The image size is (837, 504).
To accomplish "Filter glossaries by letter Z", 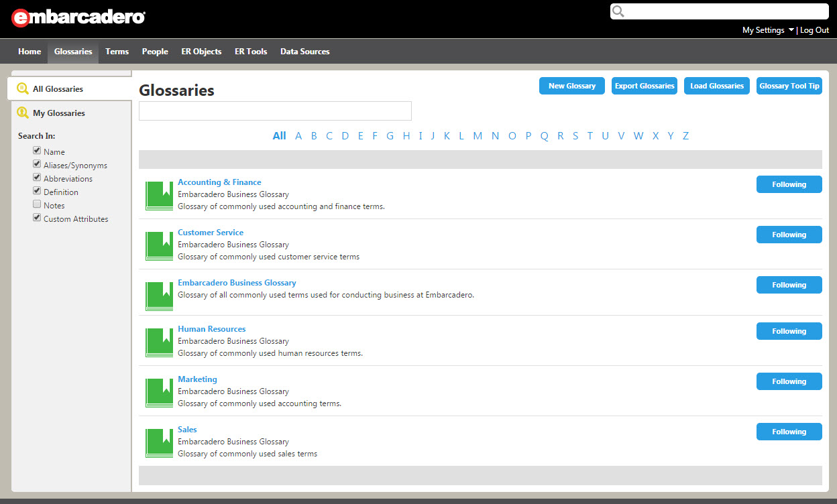I will (685, 136).
